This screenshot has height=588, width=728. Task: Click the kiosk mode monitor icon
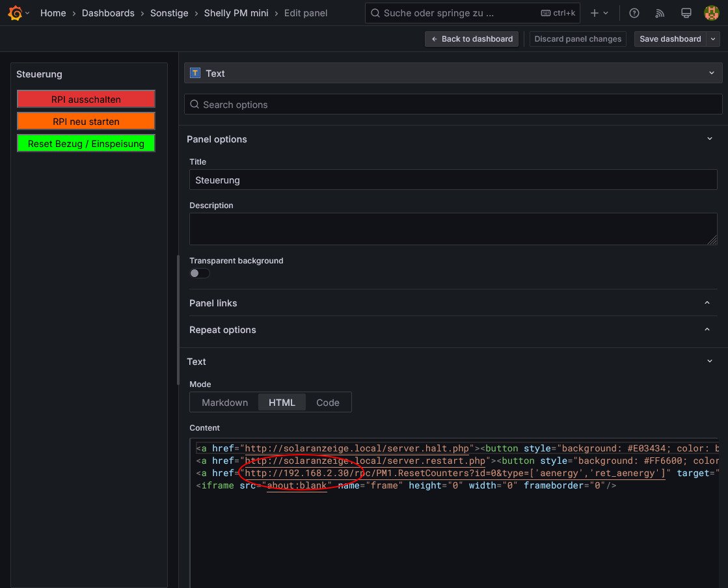[686, 13]
